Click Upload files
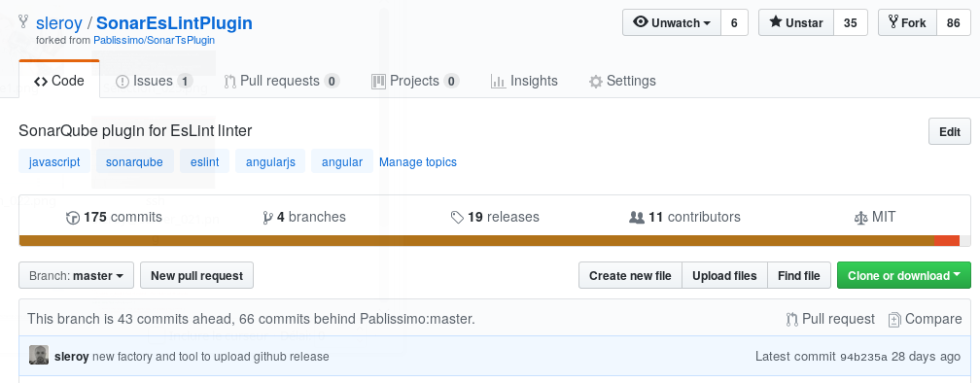This screenshot has width=980, height=383. click(x=724, y=275)
